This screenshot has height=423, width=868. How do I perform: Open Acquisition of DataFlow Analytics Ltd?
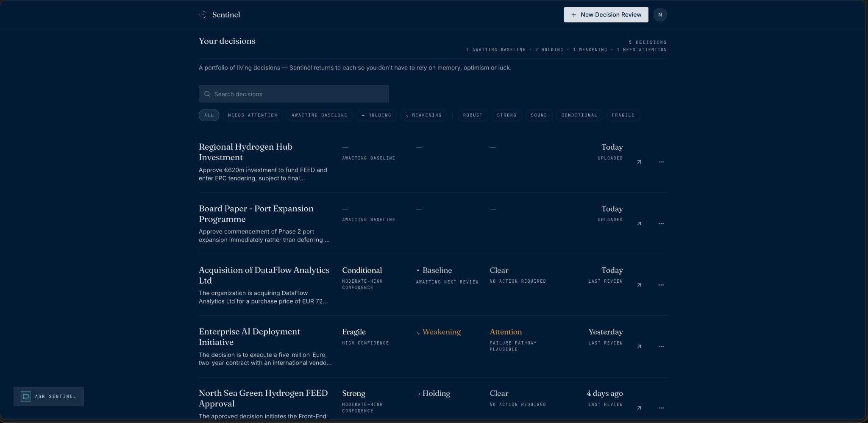pyautogui.click(x=264, y=275)
